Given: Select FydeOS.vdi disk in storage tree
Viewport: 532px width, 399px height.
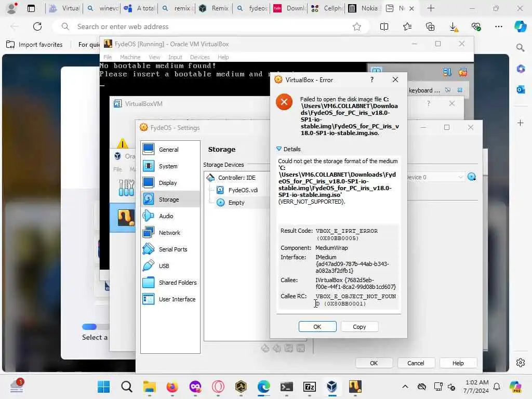Looking at the screenshot, I should point(243,190).
